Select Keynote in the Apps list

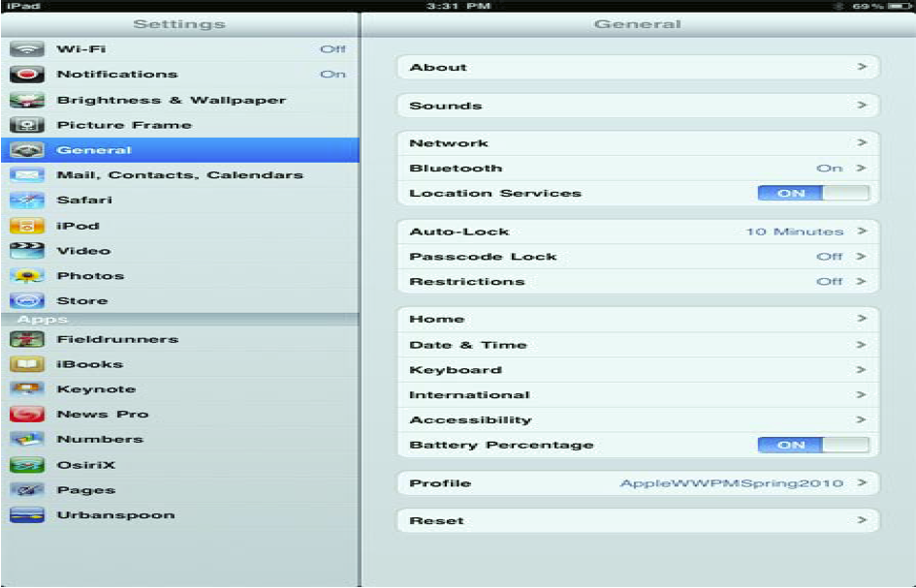click(x=180, y=389)
